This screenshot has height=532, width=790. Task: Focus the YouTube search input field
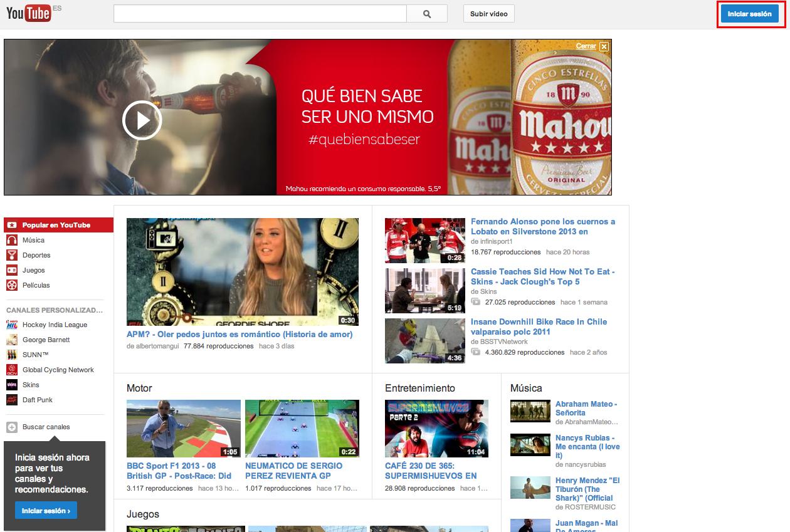260,14
